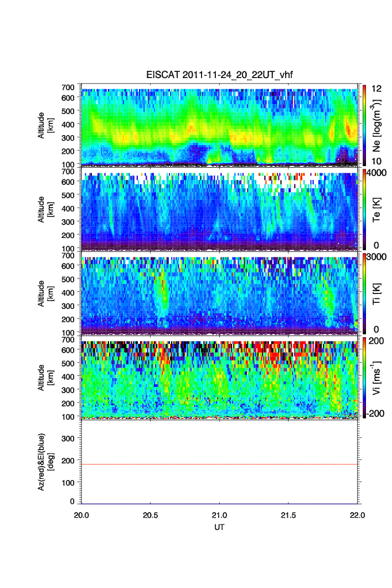Click the blue elevation line in bottom panel

click(x=219, y=503)
